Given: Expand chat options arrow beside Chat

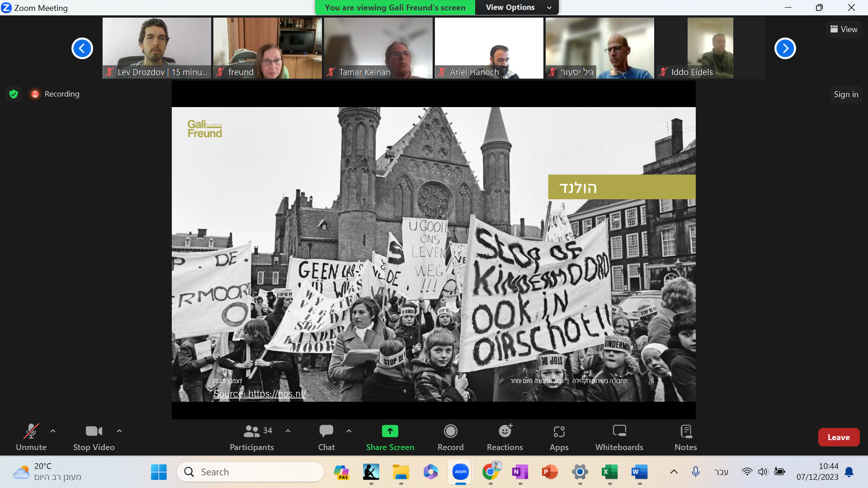Looking at the screenshot, I should (x=349, y=431).
